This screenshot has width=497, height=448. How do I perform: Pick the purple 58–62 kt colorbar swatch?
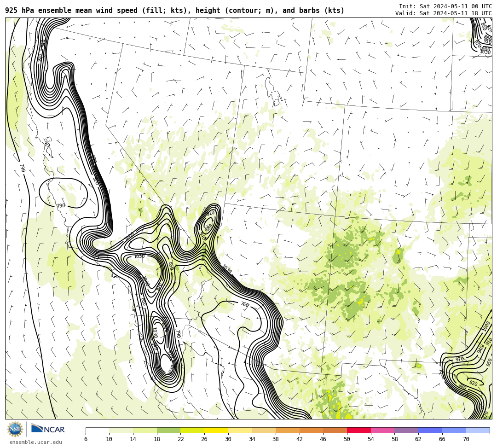[x=406, y=430]
